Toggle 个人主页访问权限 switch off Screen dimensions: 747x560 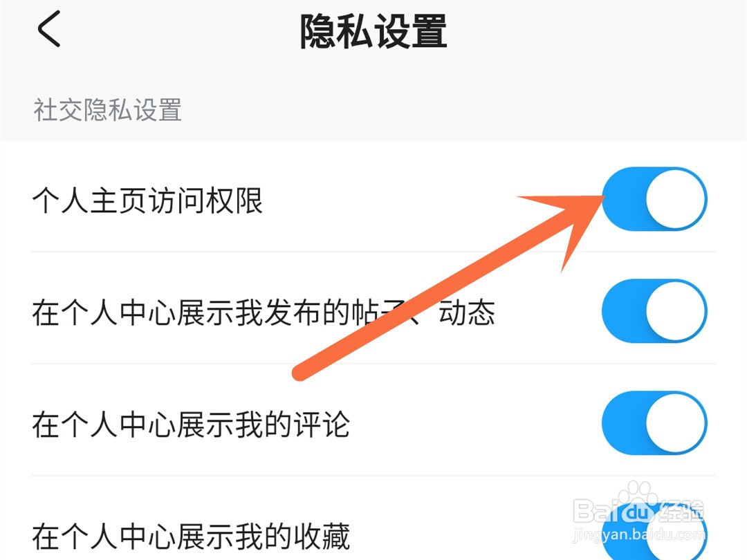tap(654, 199)
